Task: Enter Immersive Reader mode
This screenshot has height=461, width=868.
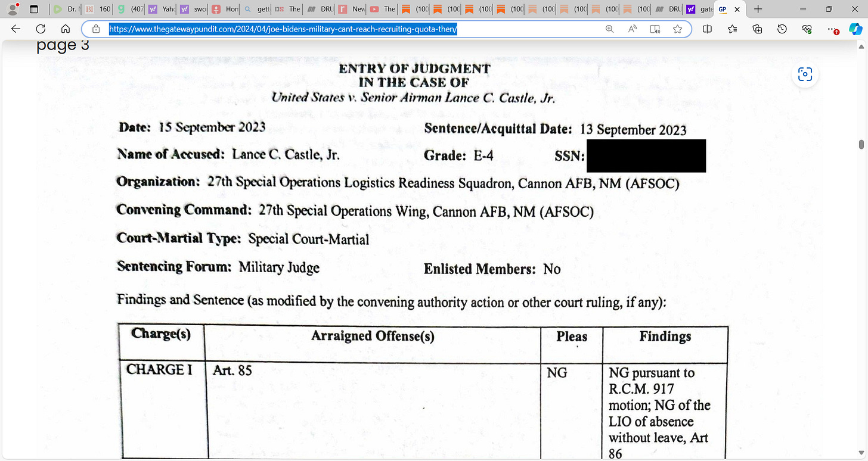Action: point(655,29)
